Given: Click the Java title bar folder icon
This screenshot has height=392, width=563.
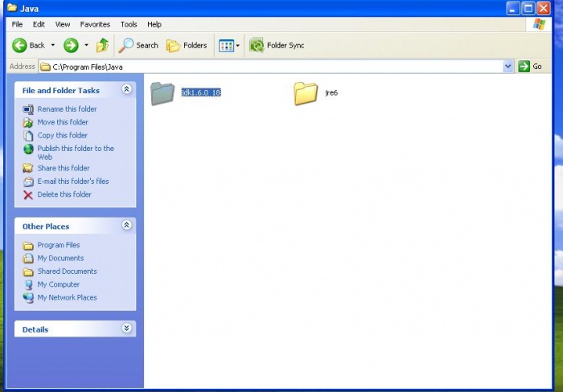Looking at the screenshot, I should [x=12, y=7].
